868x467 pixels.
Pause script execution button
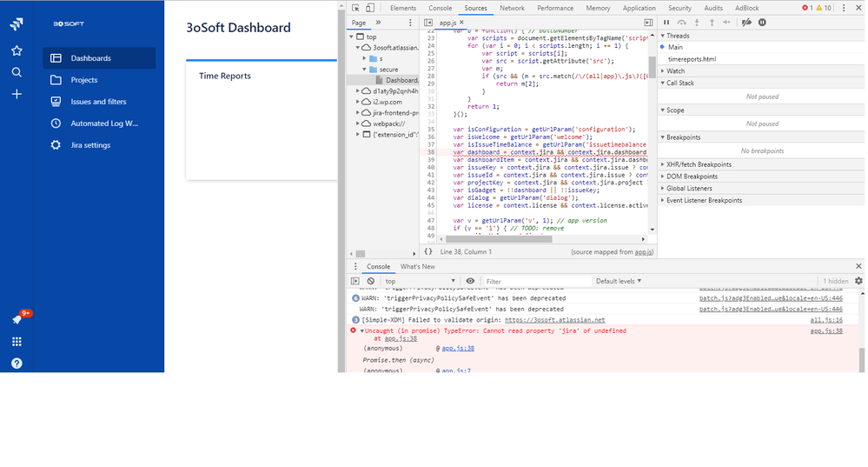click(x=666, y=22)
